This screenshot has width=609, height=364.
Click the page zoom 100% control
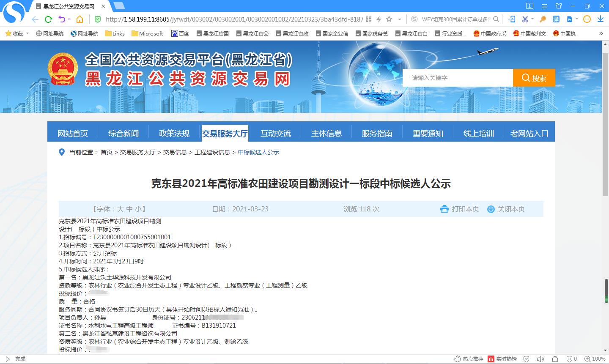pos(595,359)
